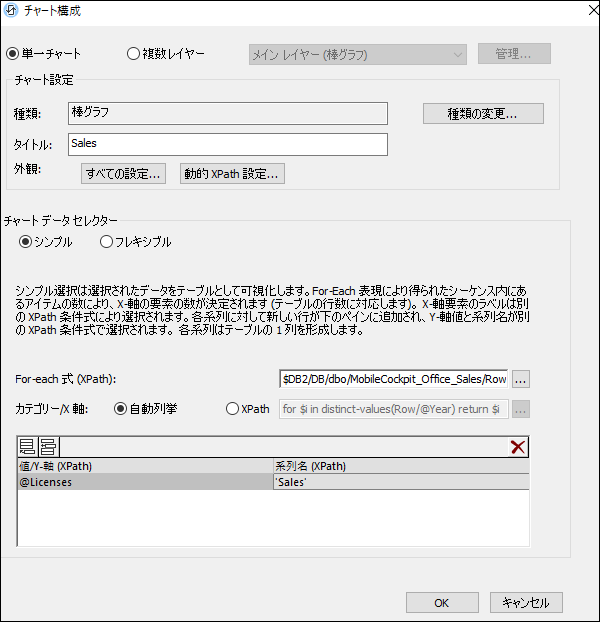Image resolution: width=600 pixels, height=622 pixels.
Task: Open XPath editor for For-each expression
Action: click(521, 379)
